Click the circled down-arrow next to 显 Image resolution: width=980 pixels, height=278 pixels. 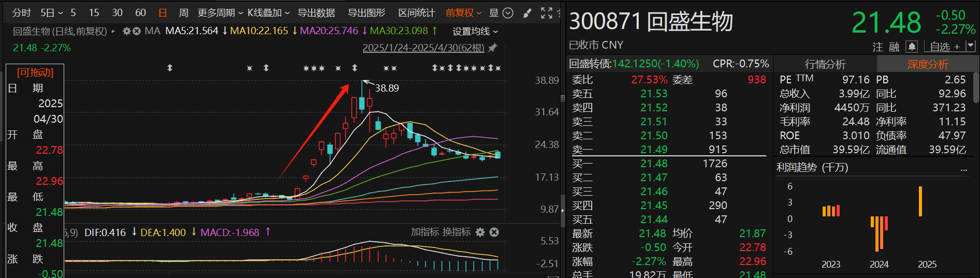tap(508, 13)
